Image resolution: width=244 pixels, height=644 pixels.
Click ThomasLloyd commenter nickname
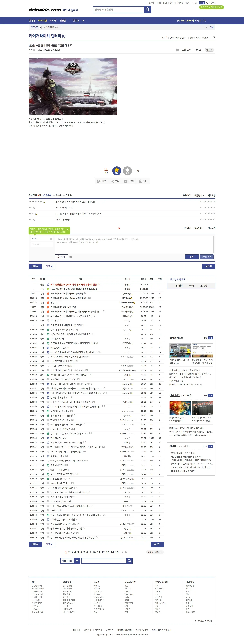coord(35,202)
